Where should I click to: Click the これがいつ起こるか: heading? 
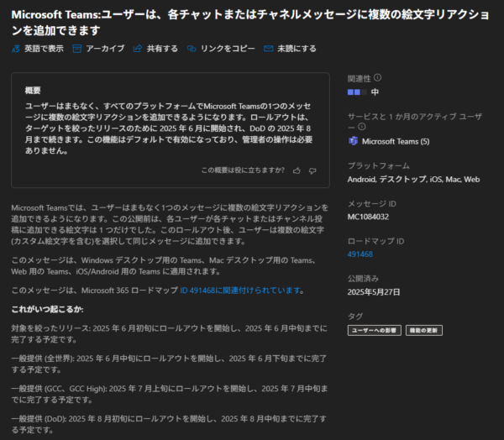tap(47, 309)
